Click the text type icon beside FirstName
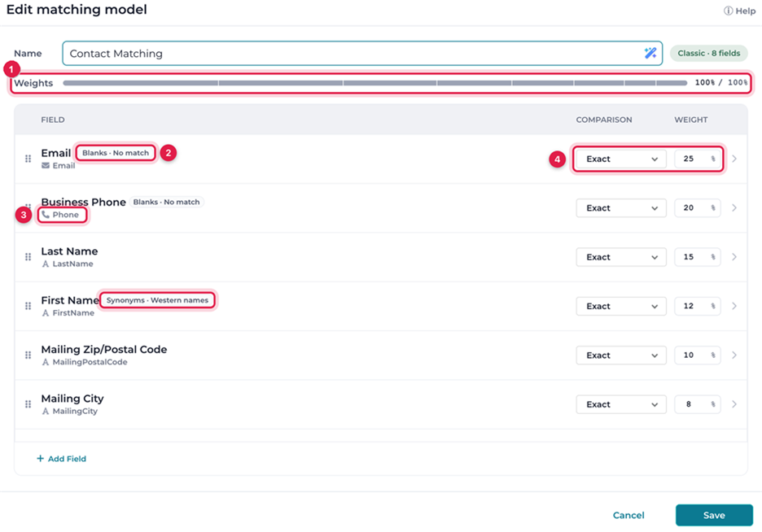 (x=46, y=312)
